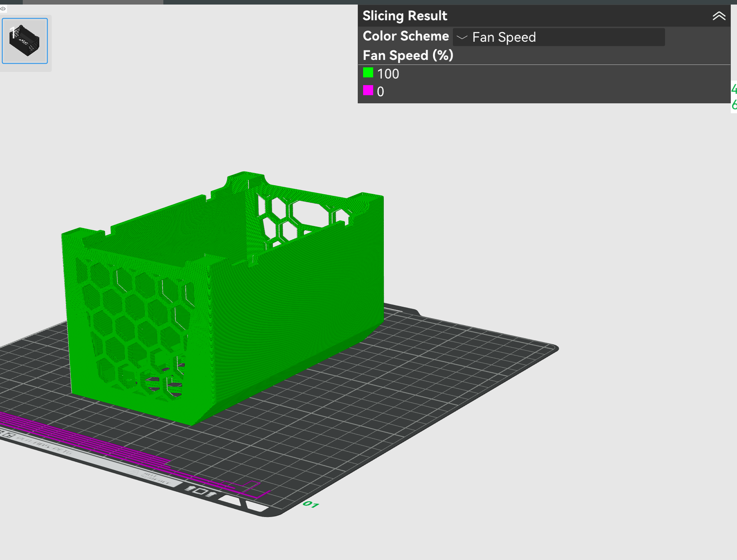Click the magenta 0% fan speed swatch
The image size is (737, 560).
368,90
